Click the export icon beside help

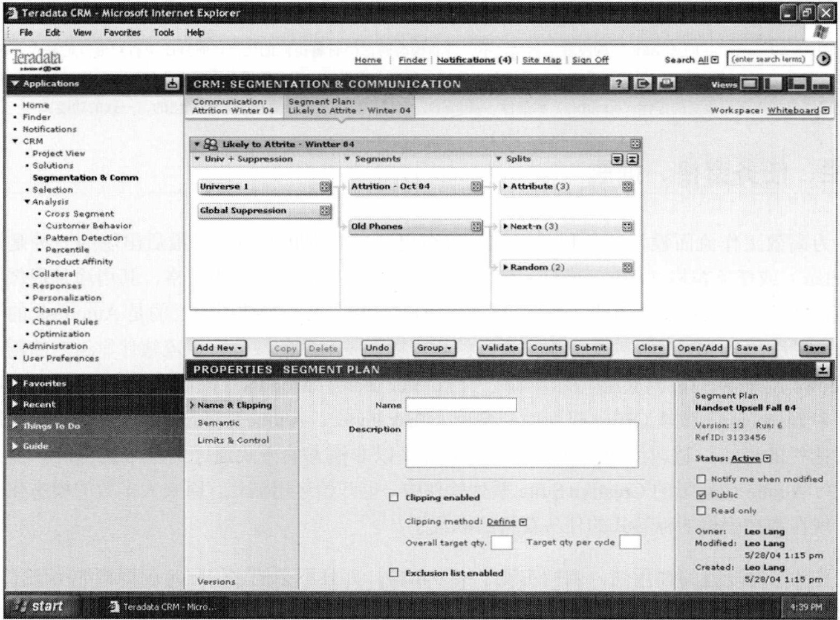[x=643, y=84]
